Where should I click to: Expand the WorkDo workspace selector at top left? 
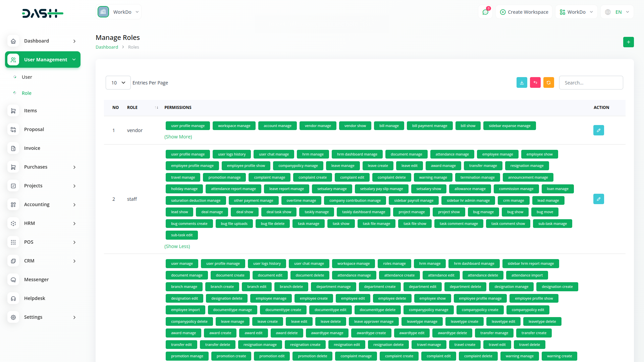tap(119, 11)
